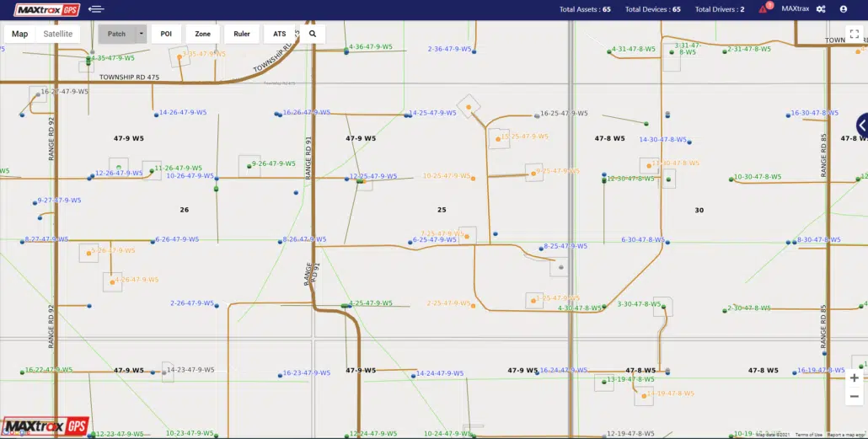Open the Zone tool
This screenshot has height=439, width=868.
(x=203, y=34)
